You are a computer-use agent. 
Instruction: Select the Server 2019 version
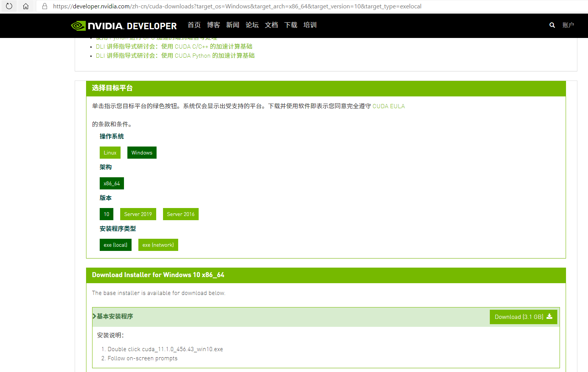138,214
